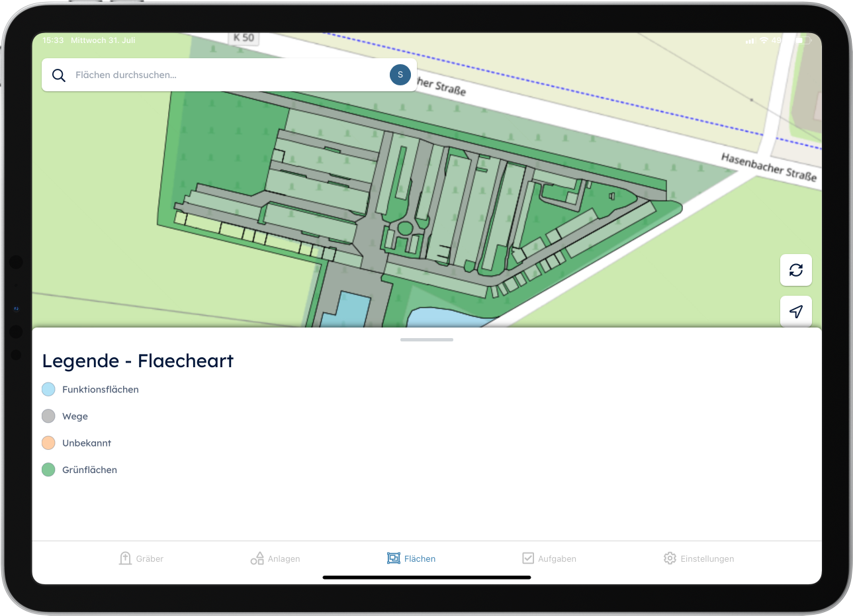The height and width of the screenshot is (616, 853).
Task: Click the magnifying glass search icon
Action: [x=59, y=75]
